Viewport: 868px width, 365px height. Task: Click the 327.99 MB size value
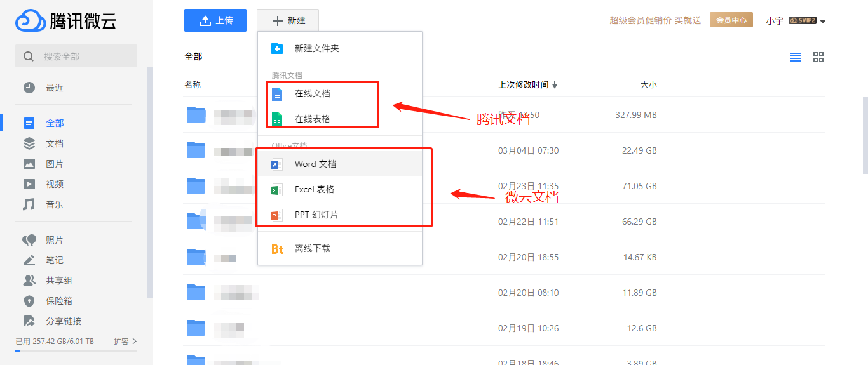pyautogui.click(x=636, y=116)
